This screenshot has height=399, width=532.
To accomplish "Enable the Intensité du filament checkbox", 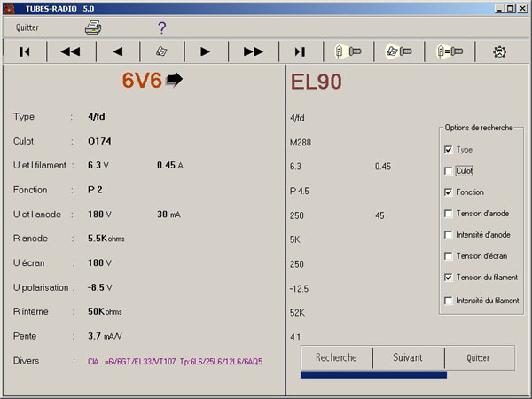I will pos(448,301).
